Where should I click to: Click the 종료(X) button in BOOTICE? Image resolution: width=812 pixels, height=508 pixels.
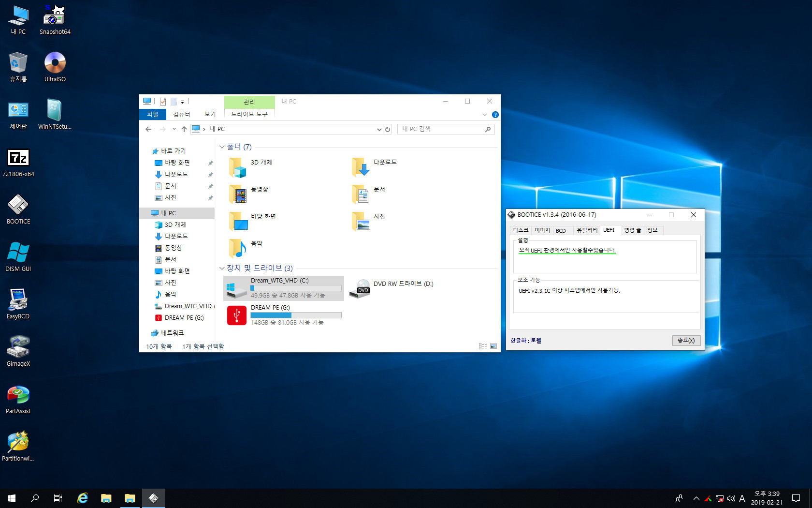click(686, 341)
